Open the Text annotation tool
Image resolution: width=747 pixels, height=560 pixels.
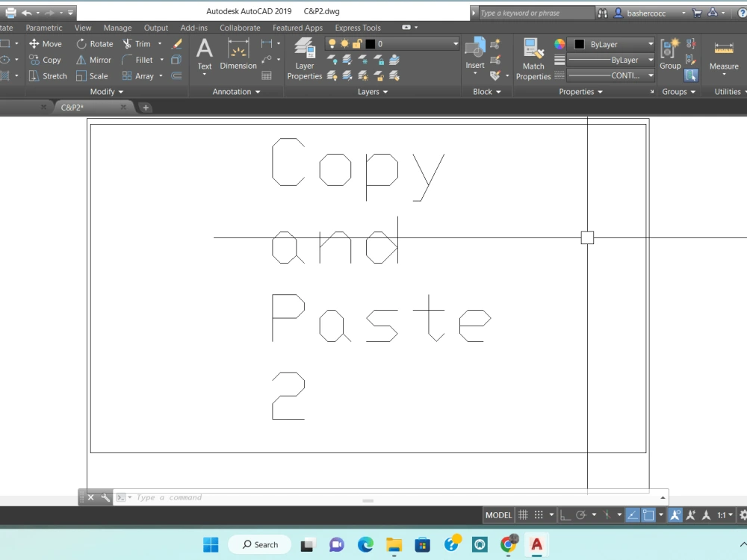[x=205, y=55]
